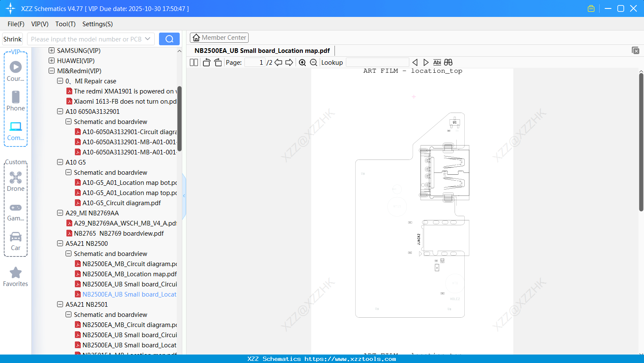Collapse the '0、MI Repair case' folder
The width and height of the screenshot is (644, 363).
(60, 81)
